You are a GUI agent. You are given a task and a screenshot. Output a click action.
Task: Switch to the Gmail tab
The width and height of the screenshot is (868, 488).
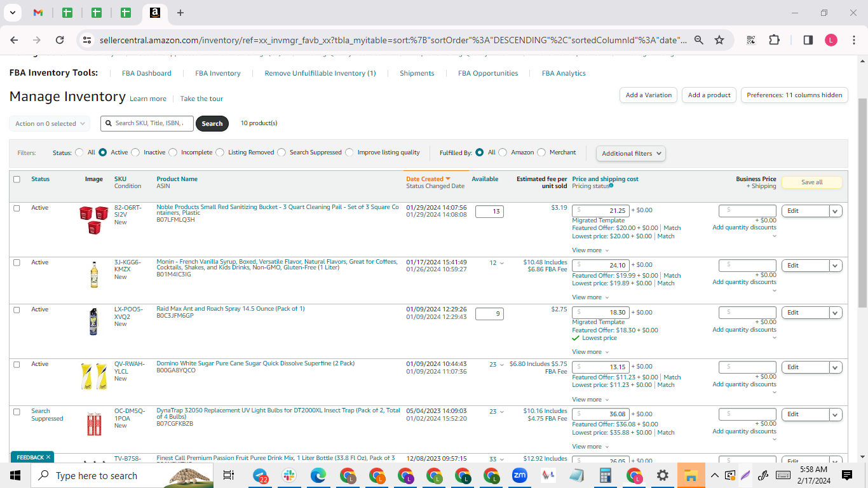pyautogui.click(x=38, y=13)
